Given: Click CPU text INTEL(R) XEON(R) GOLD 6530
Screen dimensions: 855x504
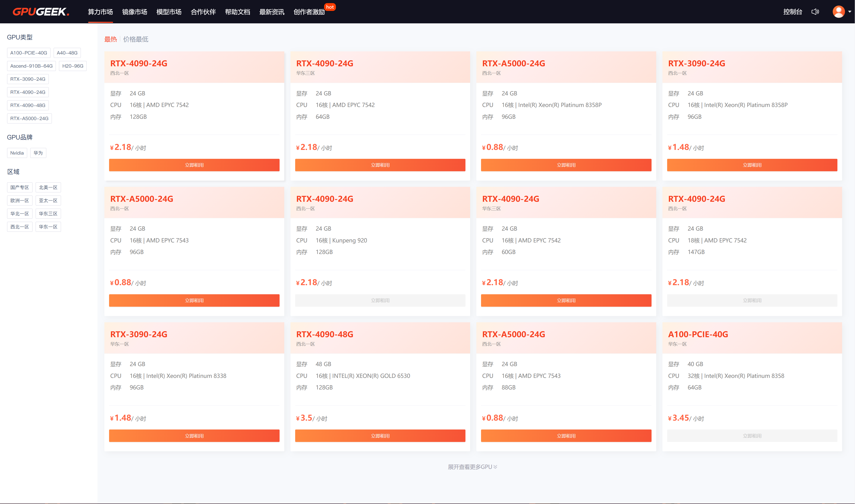Looking at the screenshot, I should click(371, 376).
